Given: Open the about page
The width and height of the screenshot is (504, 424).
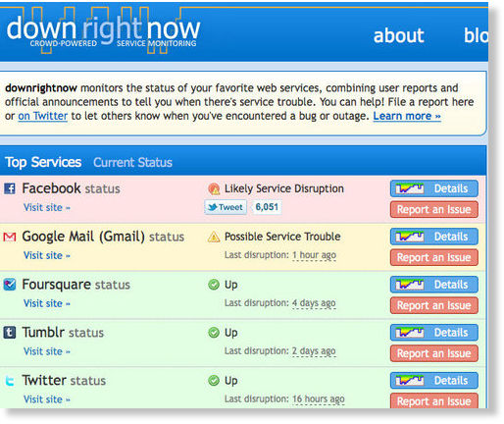Looking at the screenshot, I should coord(398,35).
